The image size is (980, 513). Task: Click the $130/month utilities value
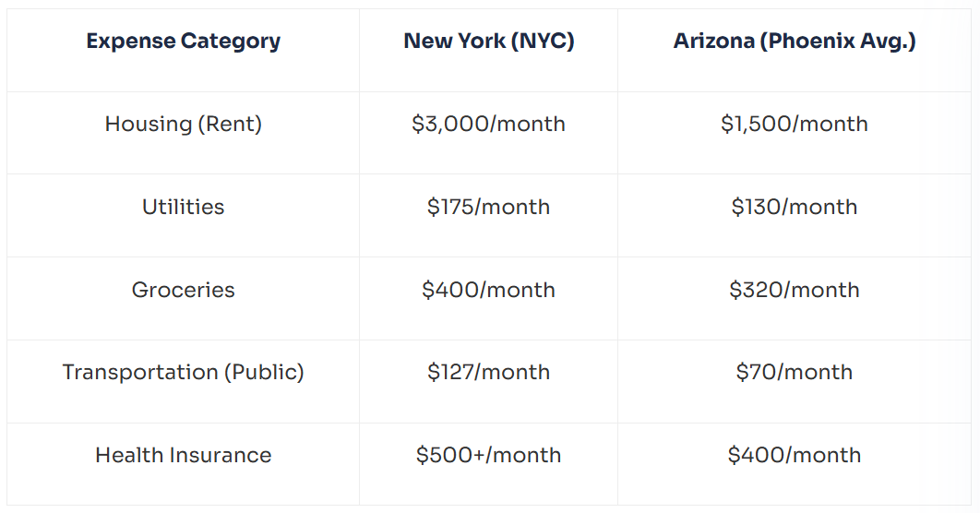pyautogui.click(x=794, y=207)
